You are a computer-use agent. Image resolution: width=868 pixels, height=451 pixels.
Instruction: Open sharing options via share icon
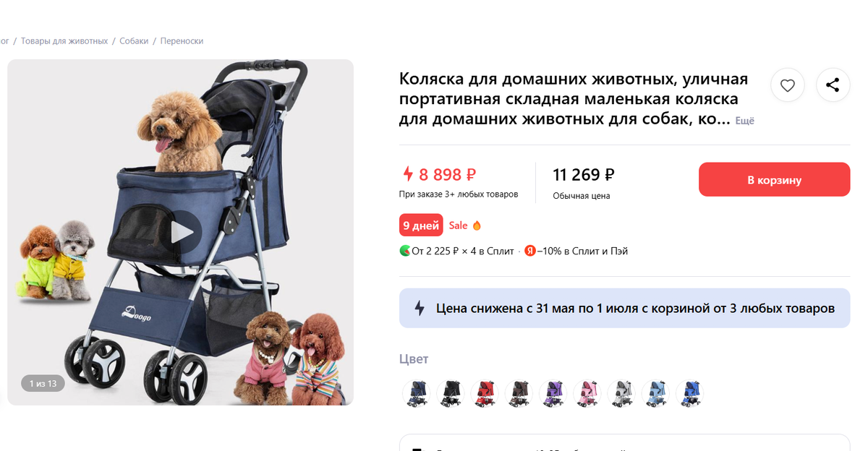pos(833,85)
